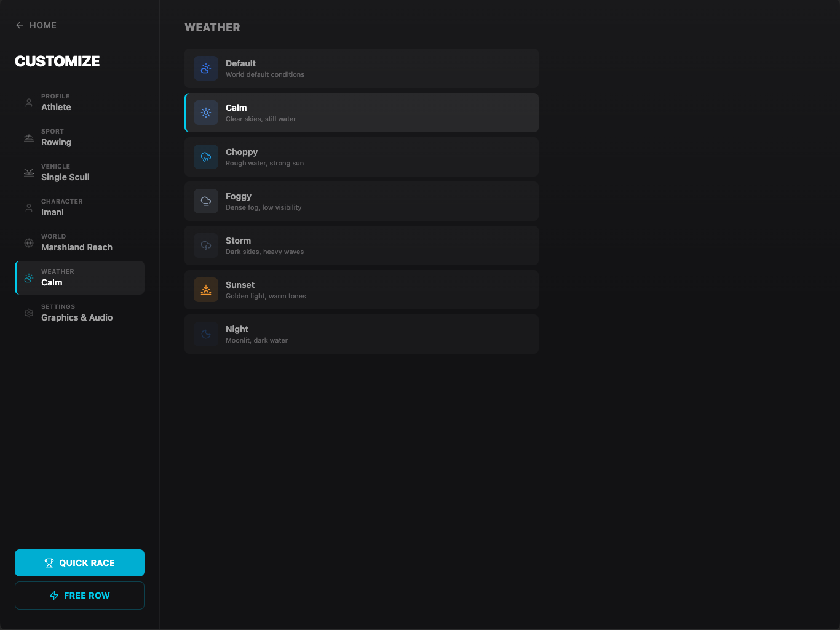Click the Sport rowing icon in the sidebar
Viewport: 840px width, 630px height.
[29, 138]
